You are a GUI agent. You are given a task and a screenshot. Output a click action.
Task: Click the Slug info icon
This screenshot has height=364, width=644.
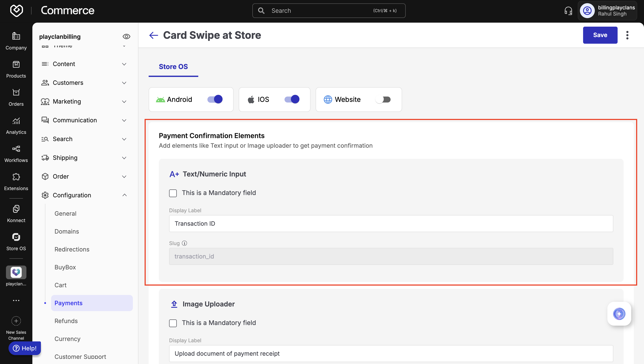coord(184,243)
